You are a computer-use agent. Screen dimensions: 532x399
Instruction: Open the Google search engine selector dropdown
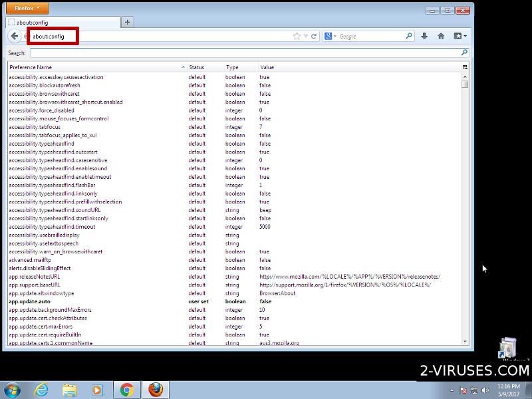coord(331,37)
